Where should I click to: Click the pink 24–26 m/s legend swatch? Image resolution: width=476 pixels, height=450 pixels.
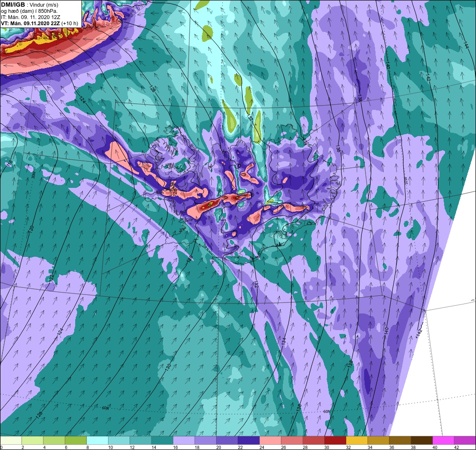[270, 440]
